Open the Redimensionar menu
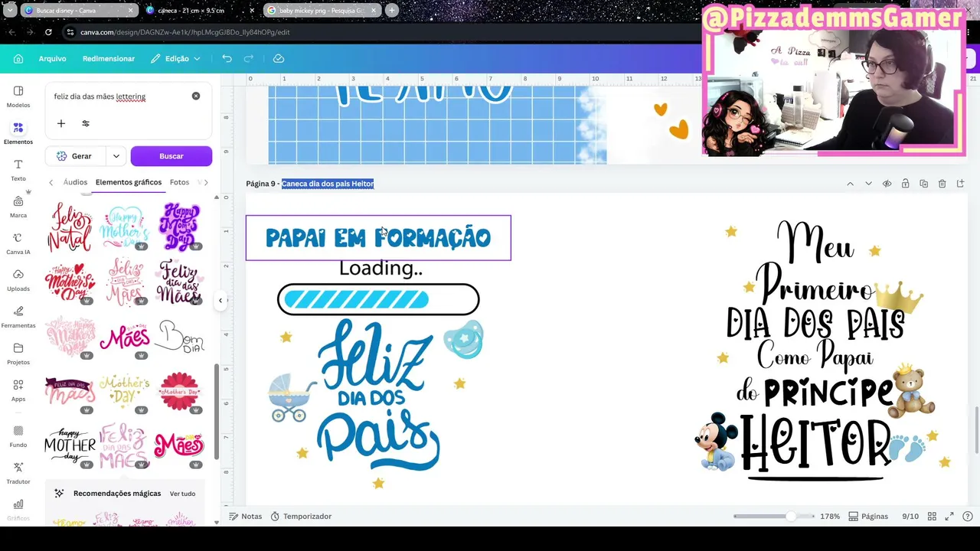Screen dimensions: 980x551 tap(109, 59)
